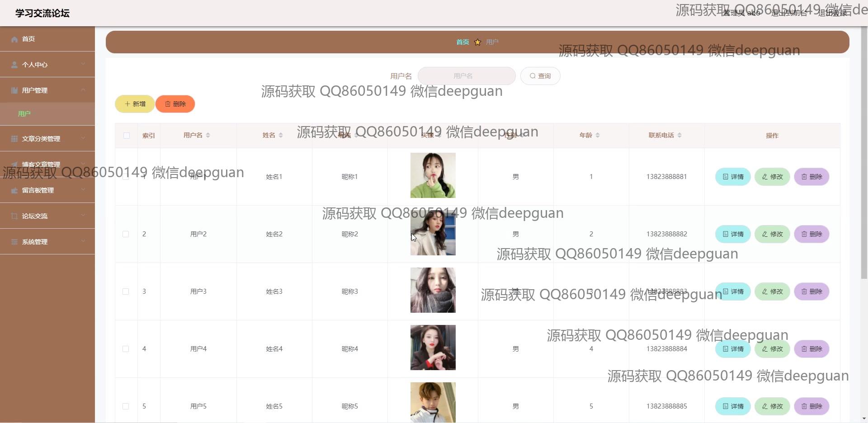868x423 pixels.
Task: Click the 留言板管理 sidebar icon
Action: (14, 190)
